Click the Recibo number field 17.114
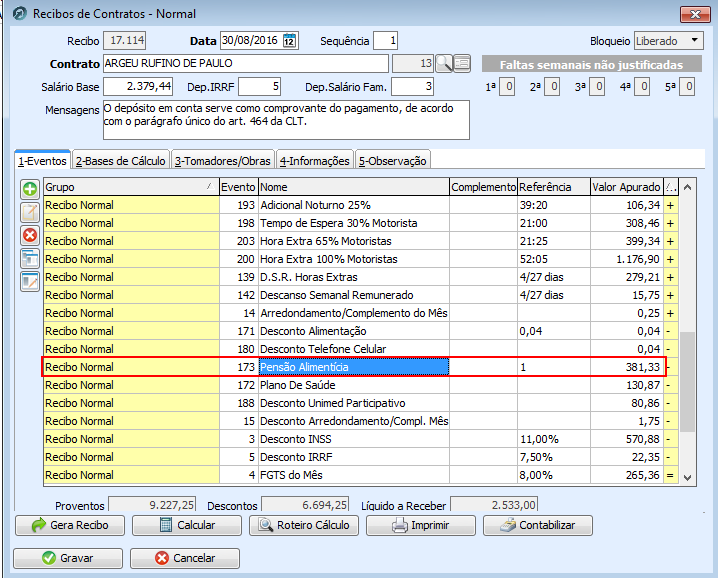 point(125,41)
